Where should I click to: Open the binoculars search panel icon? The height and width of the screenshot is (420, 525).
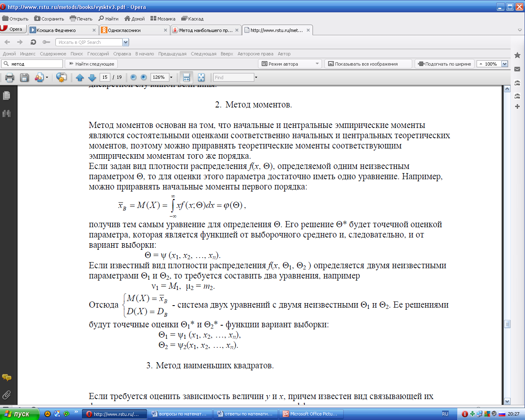pyautogui.click(x=7, y=114)
